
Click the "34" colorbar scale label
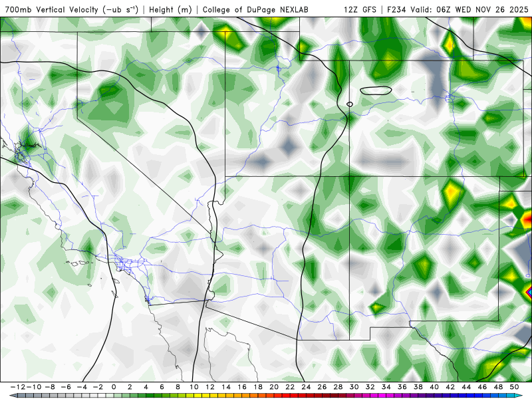386,387
